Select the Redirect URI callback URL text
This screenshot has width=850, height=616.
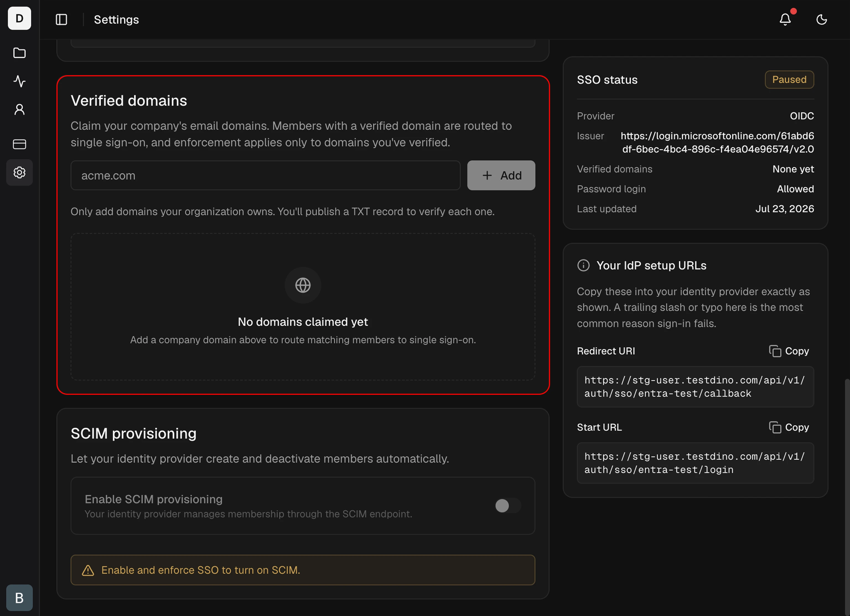coord(695,387)
